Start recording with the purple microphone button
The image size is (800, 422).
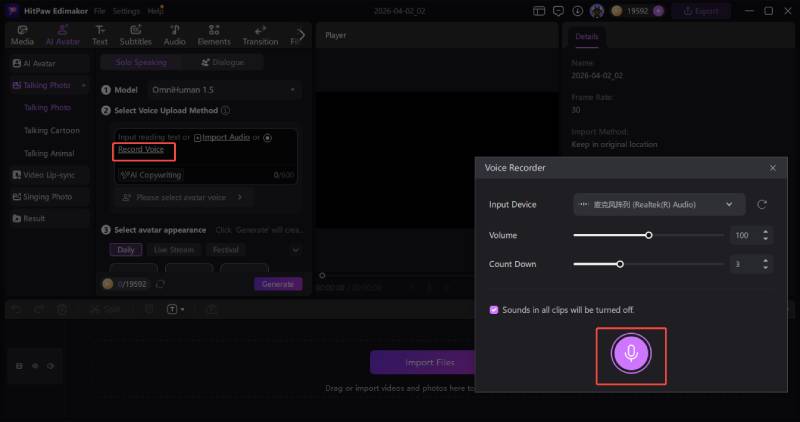pyautogui.click(x=630, y=353)
